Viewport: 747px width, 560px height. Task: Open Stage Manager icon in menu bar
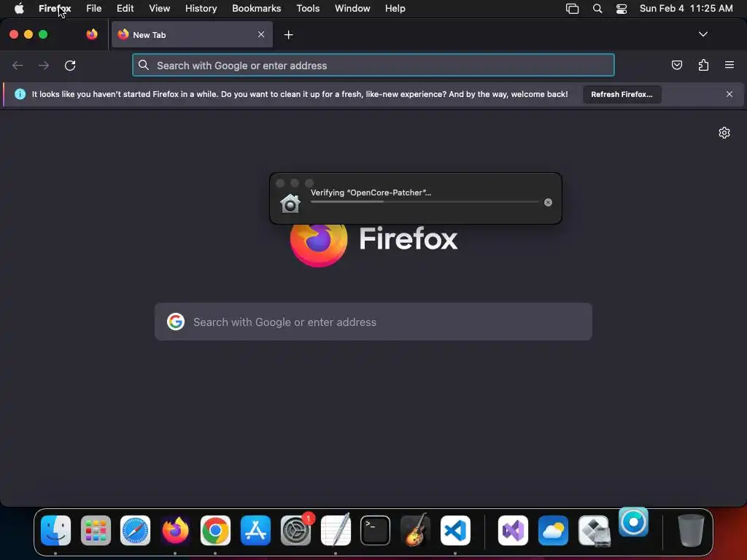[572, 9]
